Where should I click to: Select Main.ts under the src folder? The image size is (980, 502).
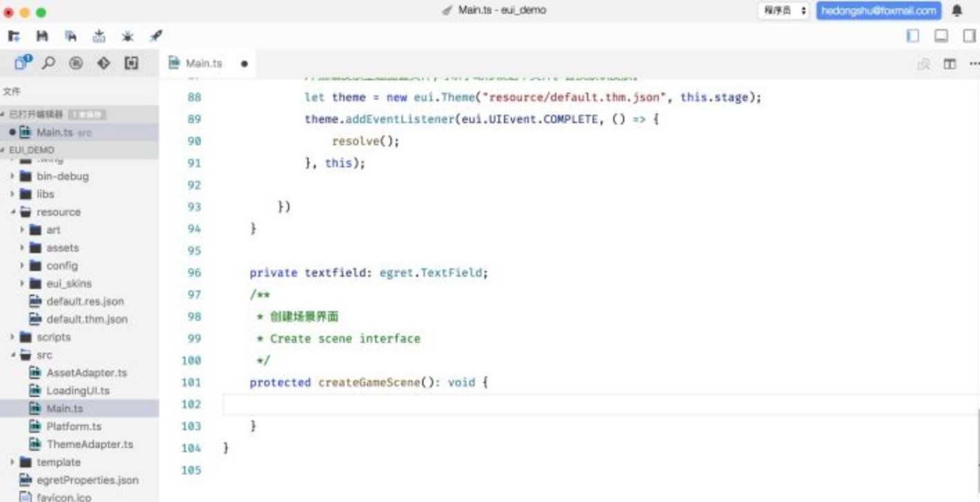coord(80,409)
